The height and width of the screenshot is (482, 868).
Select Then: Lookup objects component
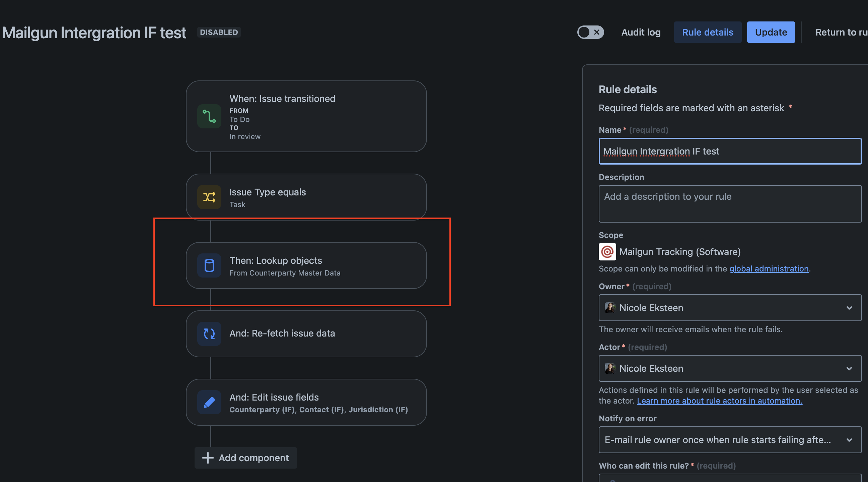click(306, 265)
